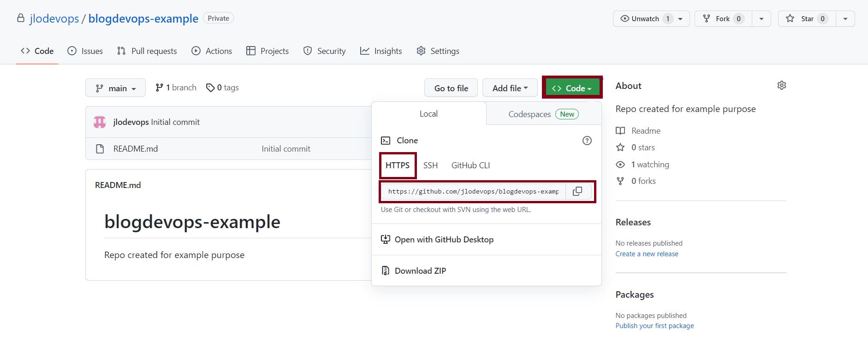The height and width of the screenshot is (353, 868).
Task: Click jlodevops author name in commit header
Action: pos(131,122)
